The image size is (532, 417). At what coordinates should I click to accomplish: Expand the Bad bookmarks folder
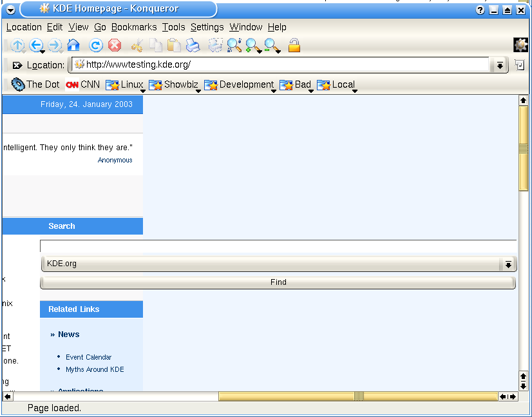(x=296, y=84)
